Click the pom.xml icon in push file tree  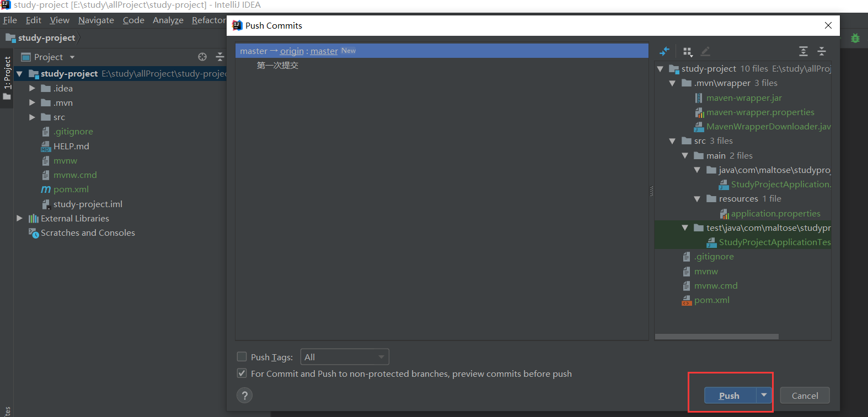pos(687,300)
